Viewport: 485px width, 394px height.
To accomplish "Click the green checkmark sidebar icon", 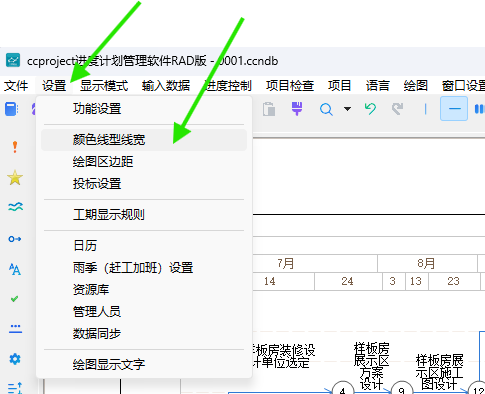I will point(14,299).
